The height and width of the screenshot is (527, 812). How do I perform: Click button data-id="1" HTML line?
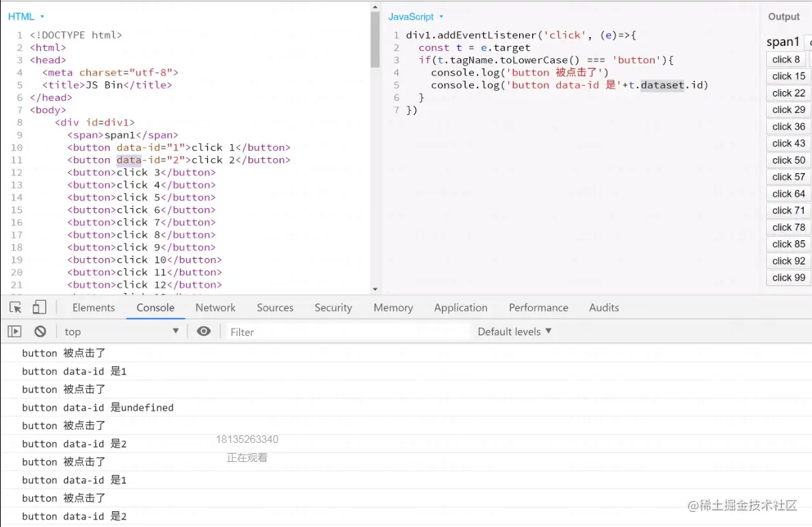pyautogui.click(x=179, y=147)
